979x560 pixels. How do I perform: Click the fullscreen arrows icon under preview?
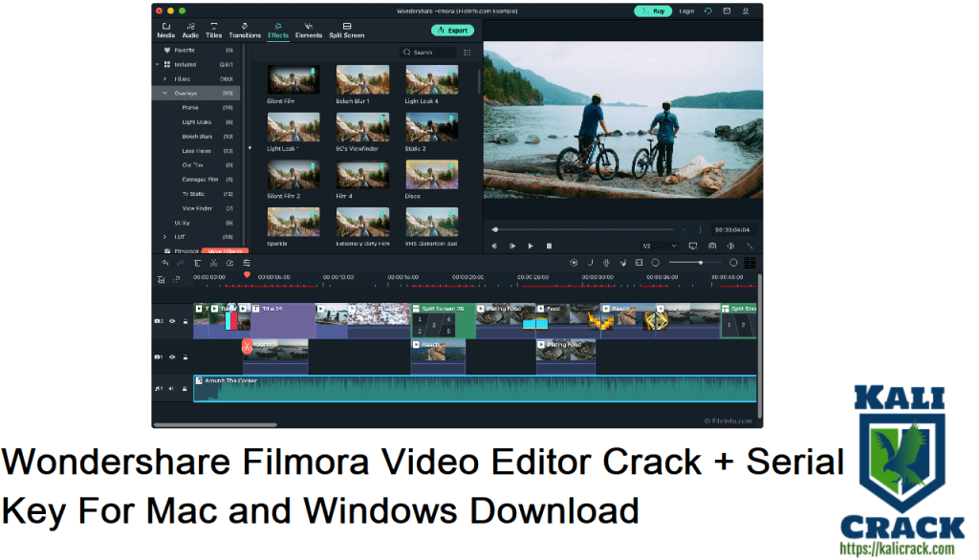[x=750, y=246]
